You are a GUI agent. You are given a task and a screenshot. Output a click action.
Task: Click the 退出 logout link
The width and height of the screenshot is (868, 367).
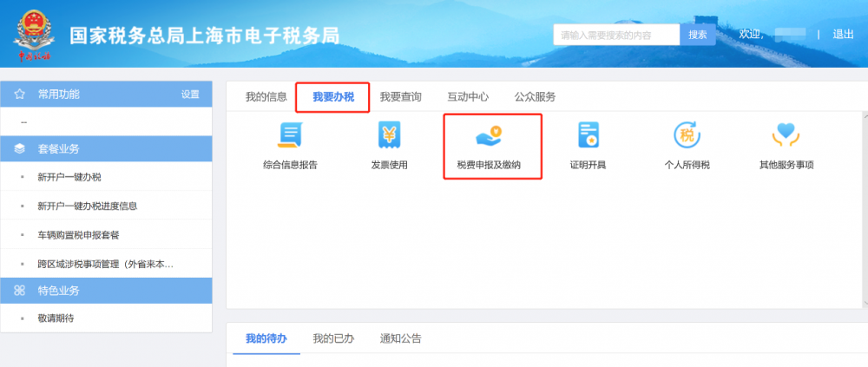tap(843, 34)
